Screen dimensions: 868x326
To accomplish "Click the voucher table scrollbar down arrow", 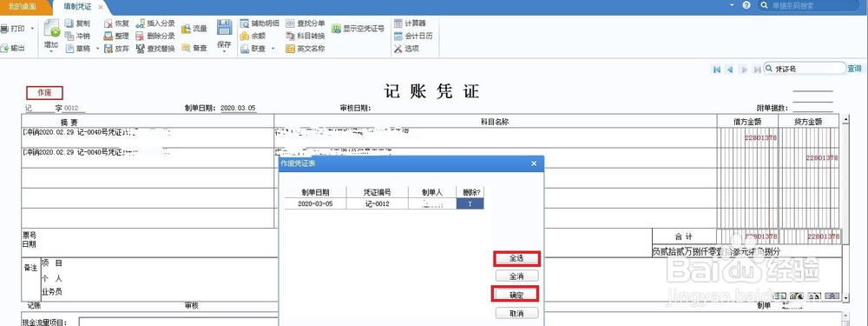I will pyautogui.click(x=845, y=297).
